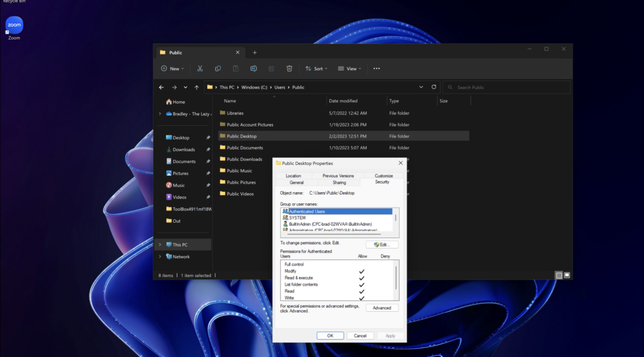Screen dimensions: 644x357
Task: Switch to large thumbnails view icon in status bar
Action: pyautogui.click(x=567, y=275)
